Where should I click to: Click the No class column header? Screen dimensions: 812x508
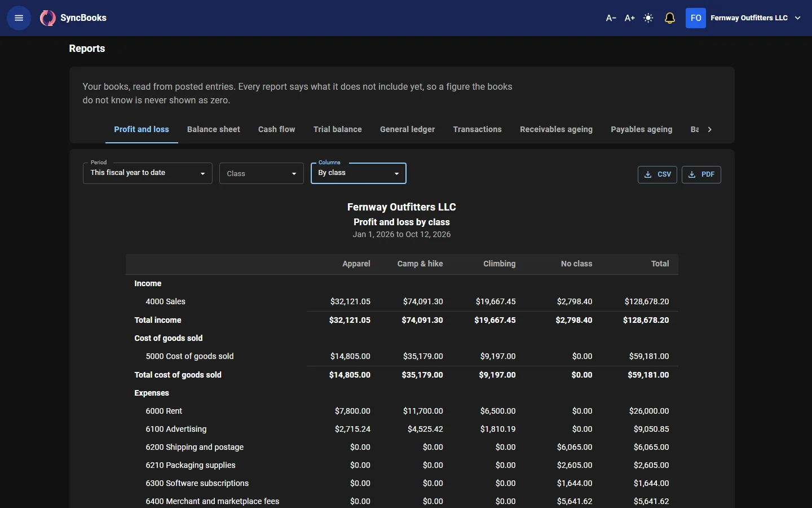[577, 264]
